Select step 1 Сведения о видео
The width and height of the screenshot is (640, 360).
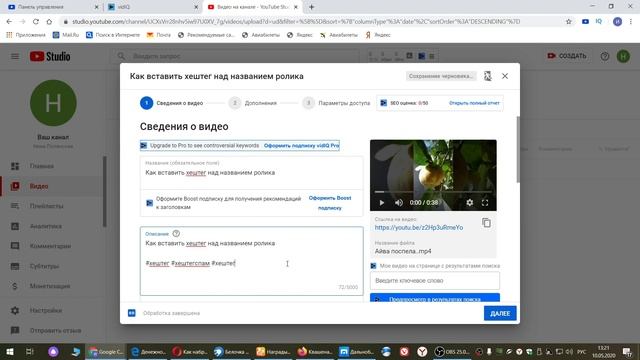(172, 103)
